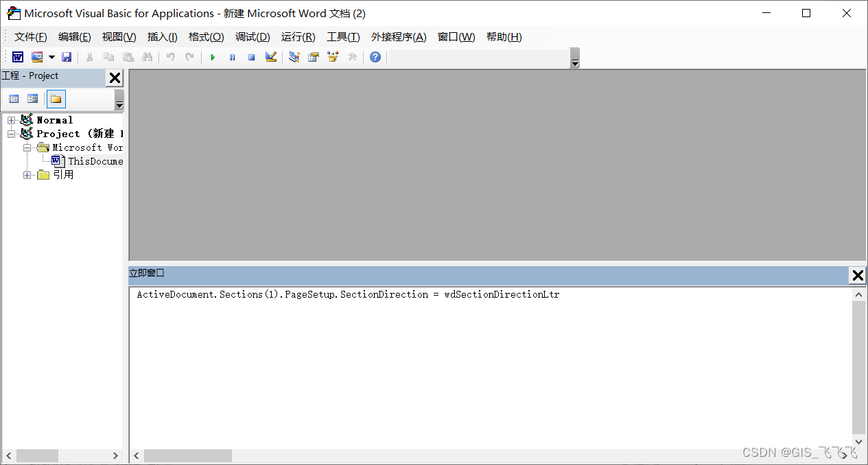Click View Code icon in Project panel
Image resolution: width=868 pixels, height=465 pixels.
pos(14,99)
